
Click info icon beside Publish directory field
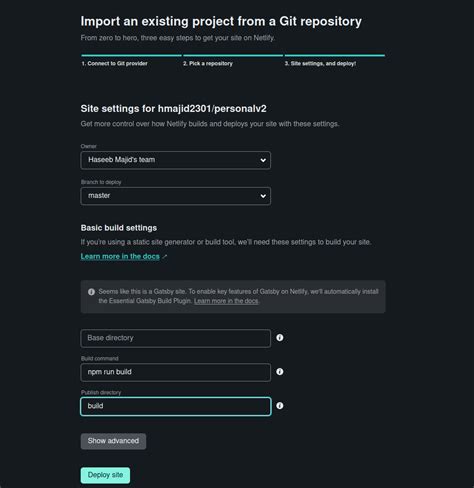point(280,406)
